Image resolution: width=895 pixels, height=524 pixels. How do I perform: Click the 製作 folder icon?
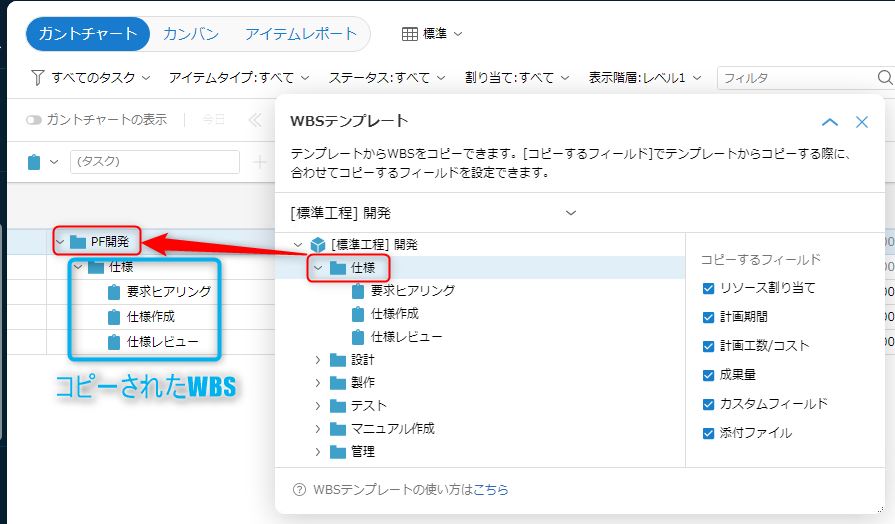click(x=338, y=382)
